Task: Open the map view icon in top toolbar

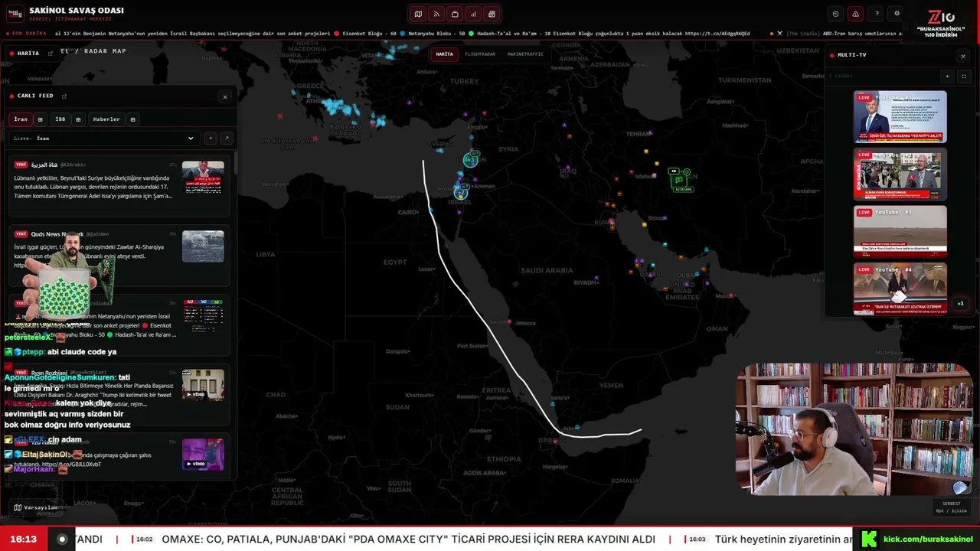Action: (418, 14)
